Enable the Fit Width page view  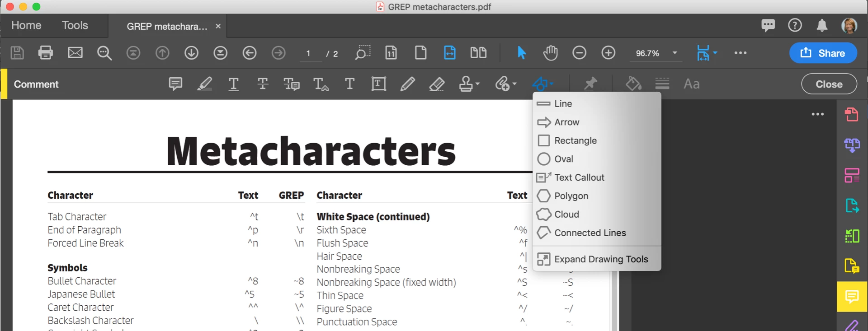click(450, 53)
